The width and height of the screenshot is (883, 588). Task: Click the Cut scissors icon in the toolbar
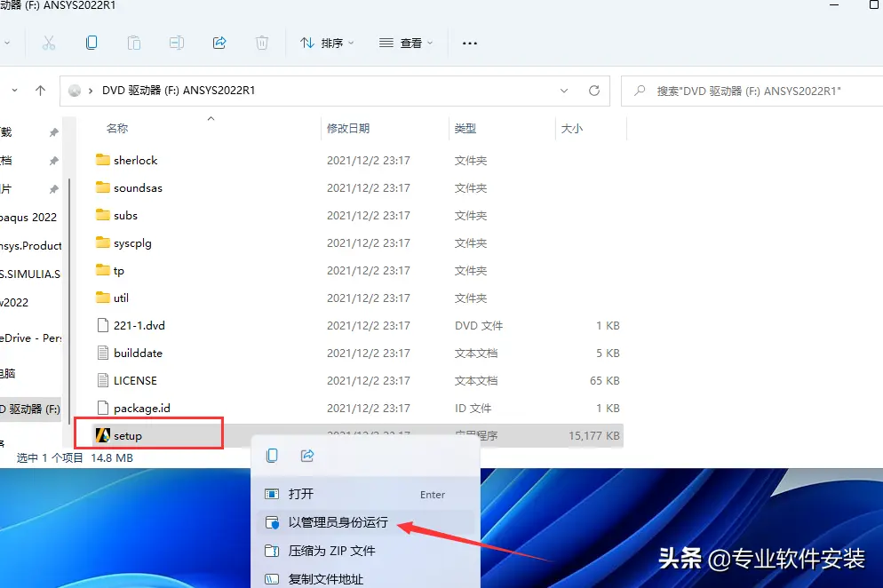tap(49, 43)
